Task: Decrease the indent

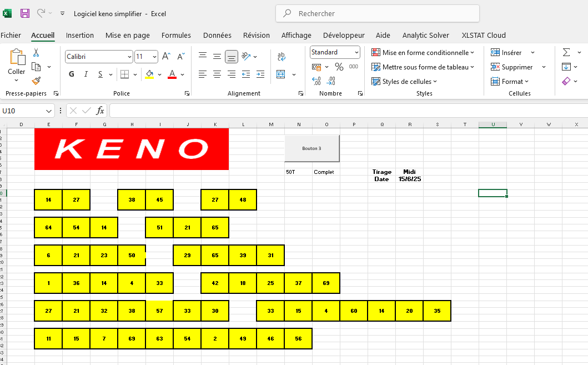Action: [x=246, y=74]
